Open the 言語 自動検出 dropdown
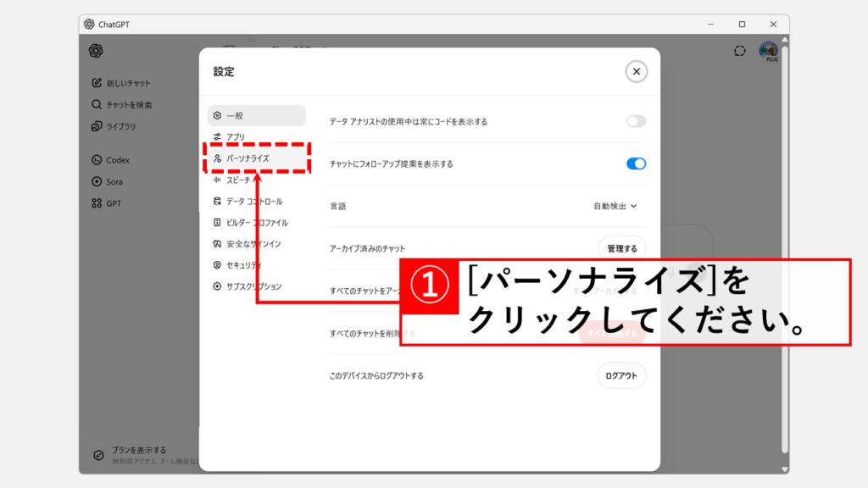 coord(615,206)
